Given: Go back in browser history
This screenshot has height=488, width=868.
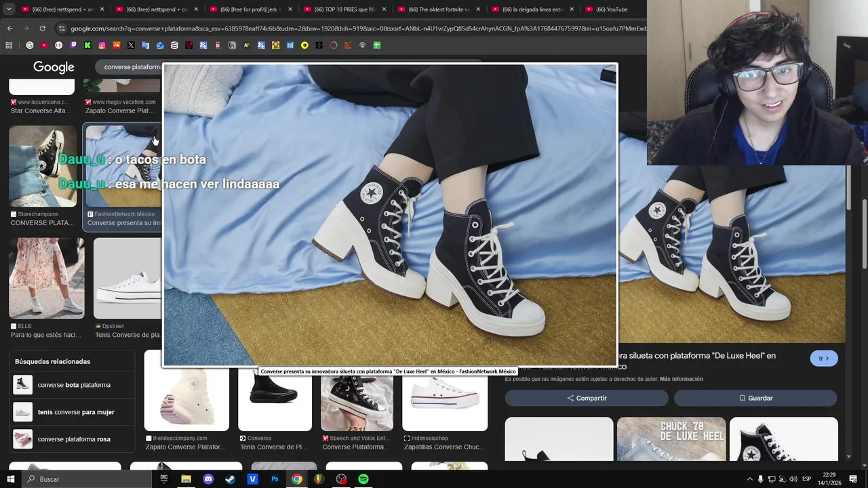Looking at the screenshot, I should click(9, 28).
